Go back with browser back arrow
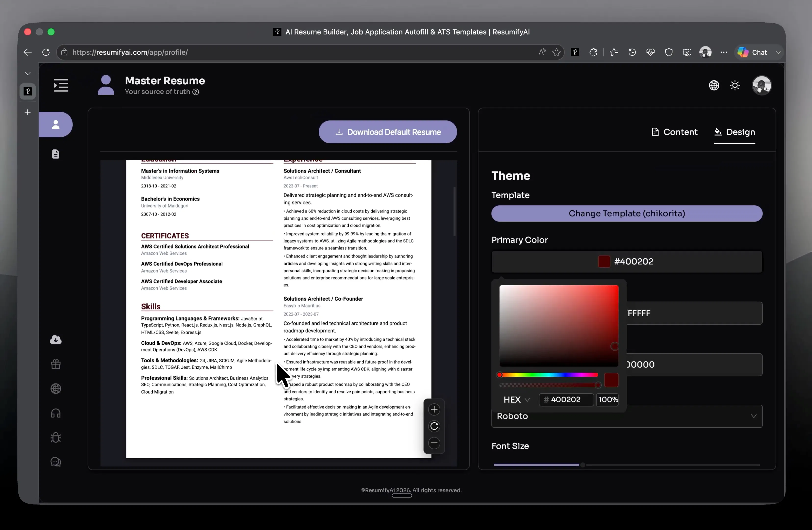This screenshot has width=812, height=530. [x=27, y=52]
